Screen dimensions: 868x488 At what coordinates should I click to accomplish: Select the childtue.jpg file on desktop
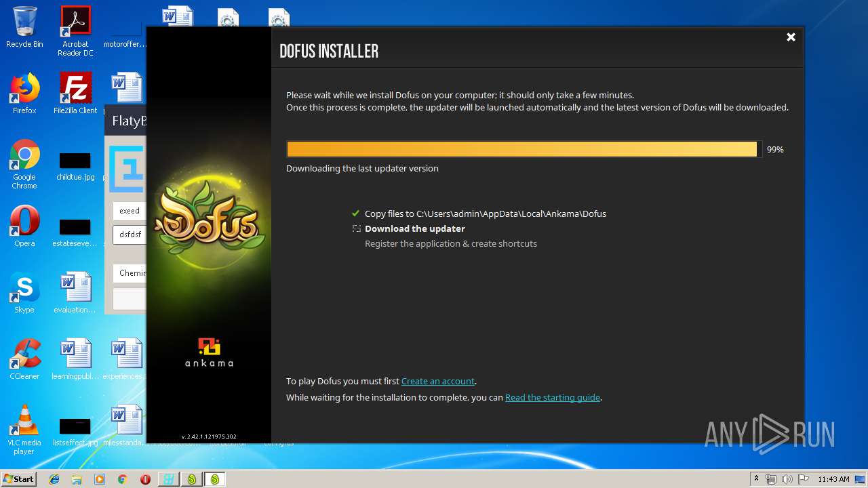tap(75, 166)
